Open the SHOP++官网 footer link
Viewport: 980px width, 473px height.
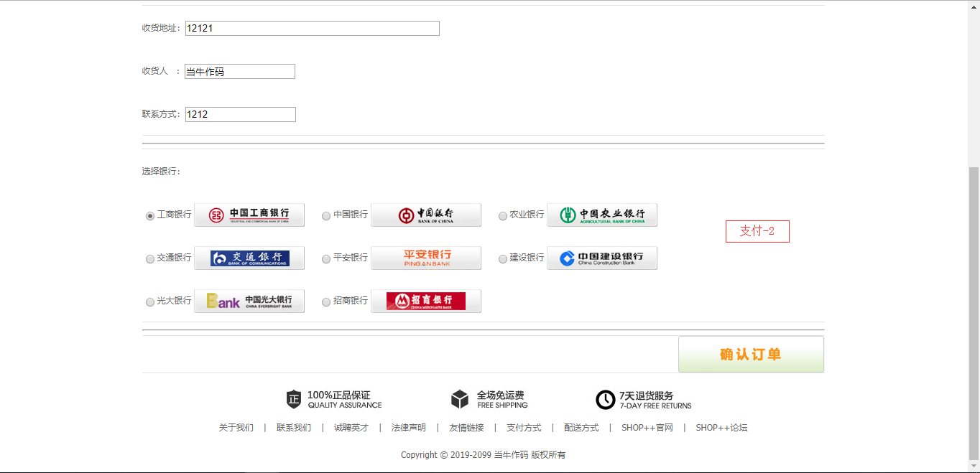click(x=647, y=428)
